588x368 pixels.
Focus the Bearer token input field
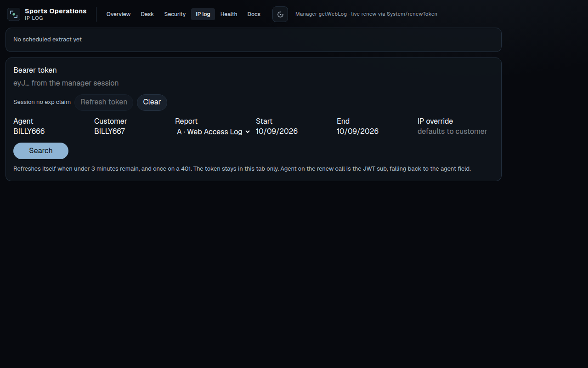pos(253,83)
